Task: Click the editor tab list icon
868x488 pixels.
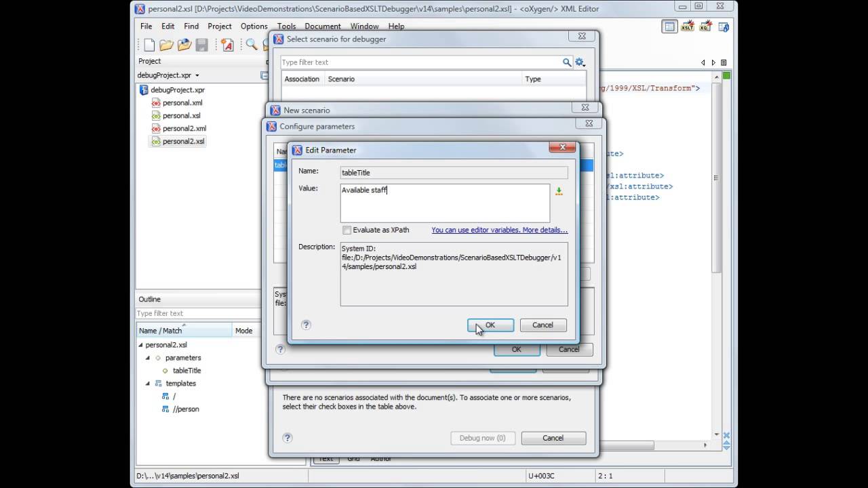Action: coord(724,62)
